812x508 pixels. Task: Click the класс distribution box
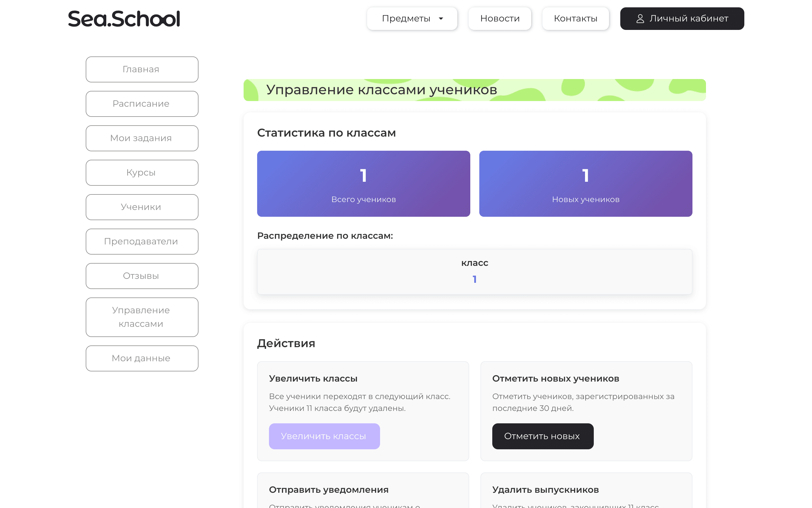pyautogui.click(x=475, y=271)
